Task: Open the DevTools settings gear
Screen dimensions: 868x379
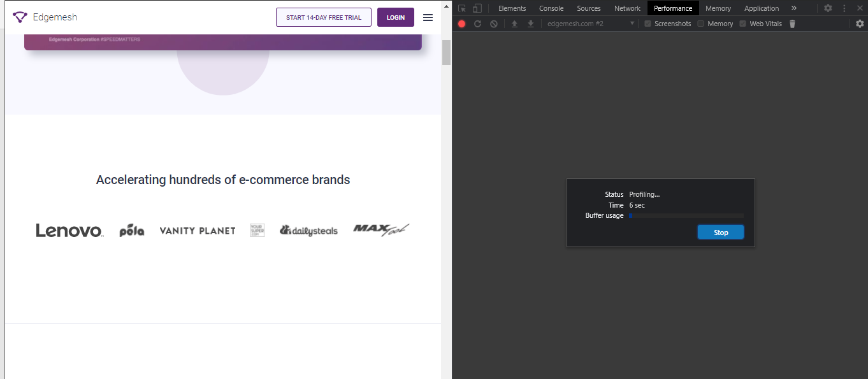Action: point(828,8)
